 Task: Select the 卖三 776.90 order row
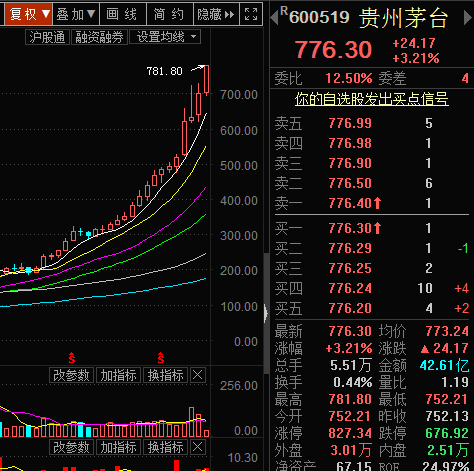[x=371, y=163]
